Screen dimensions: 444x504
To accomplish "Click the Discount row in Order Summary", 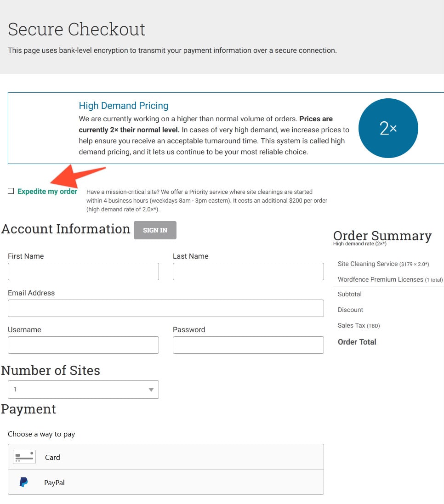I will pos(350,310).
